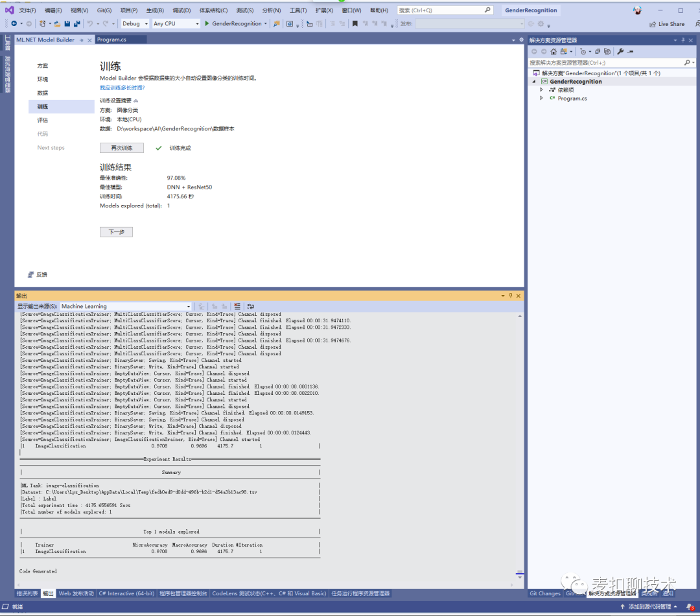
Task: Select the 环境 step in Model Builder
Action: [x=43, y=79]
